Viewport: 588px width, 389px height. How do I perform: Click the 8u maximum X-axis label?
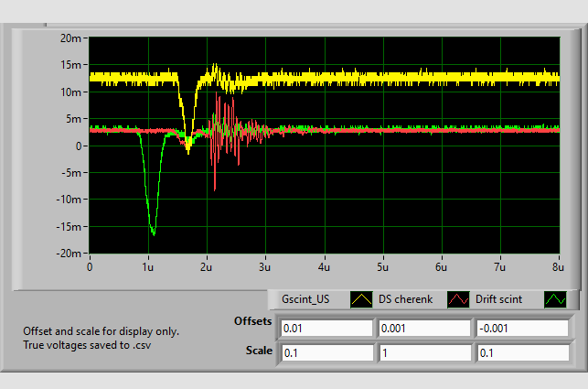click(558, 267)
